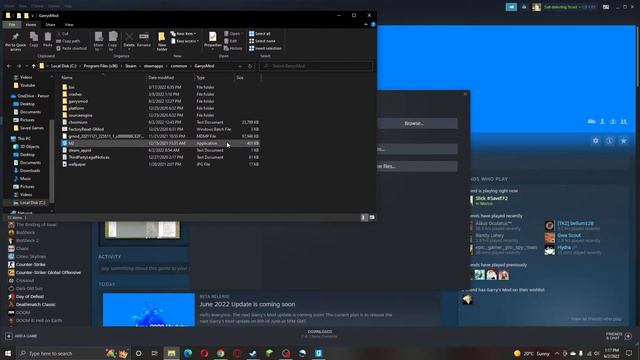The height and width of the screenshot is (360, 640).
Task: Click Invert selection in ribbon
Action: point(265,49)
